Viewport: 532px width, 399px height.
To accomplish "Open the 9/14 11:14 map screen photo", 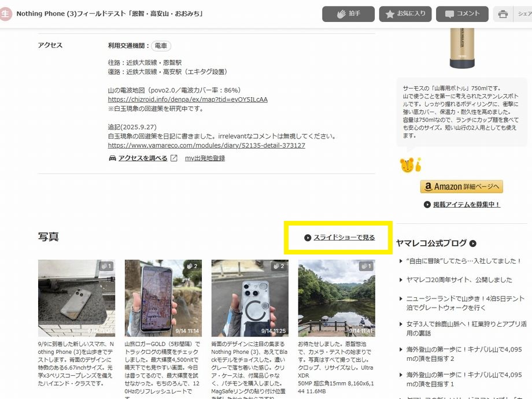I will pyautogui.click(x=163, y=298).
